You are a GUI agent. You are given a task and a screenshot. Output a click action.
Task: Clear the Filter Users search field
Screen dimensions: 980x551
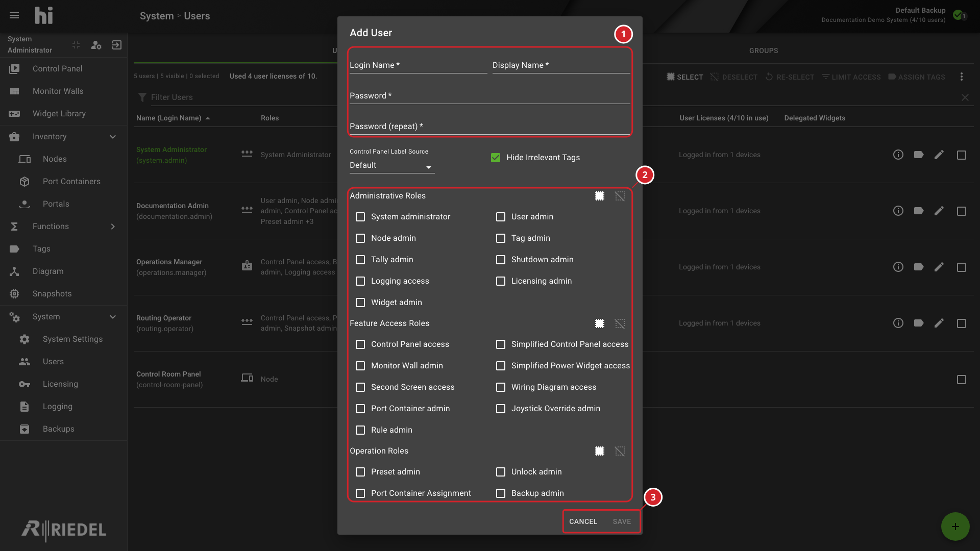coord(965,97)
